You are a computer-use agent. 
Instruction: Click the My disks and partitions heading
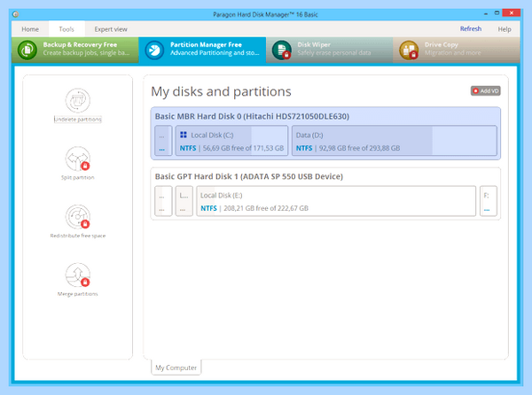tap(221, 92)
